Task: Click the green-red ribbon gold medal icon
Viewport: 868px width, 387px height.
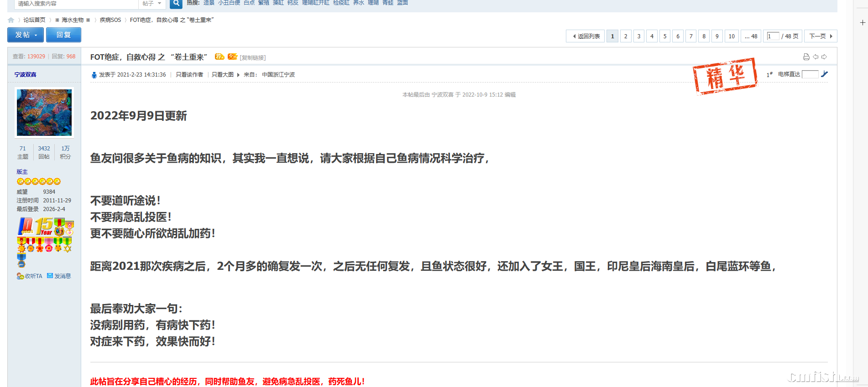Action: tap(59, 227)
